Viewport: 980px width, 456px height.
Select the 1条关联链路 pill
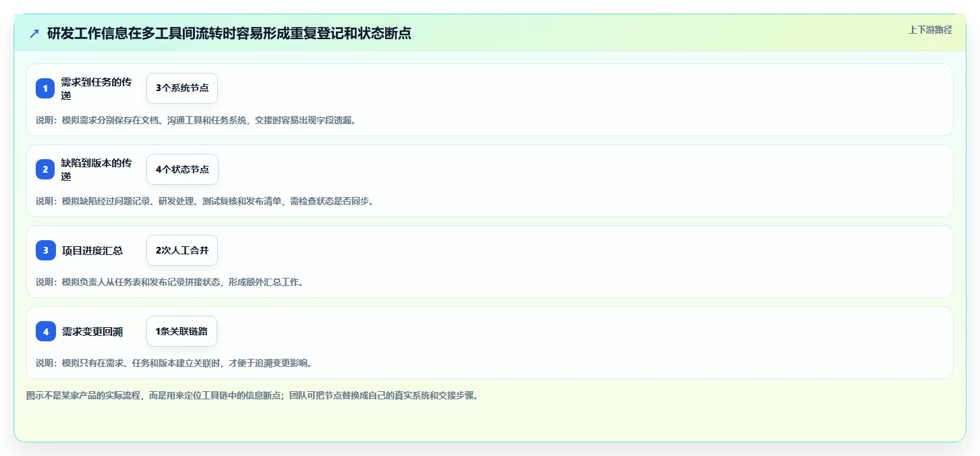coord(181,331)
